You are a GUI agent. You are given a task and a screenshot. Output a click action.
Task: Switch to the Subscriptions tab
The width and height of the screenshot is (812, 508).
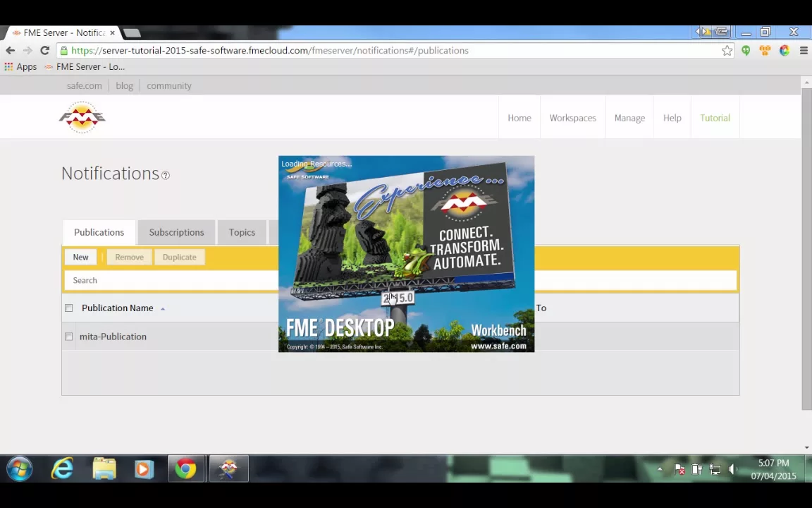(177, 232)
